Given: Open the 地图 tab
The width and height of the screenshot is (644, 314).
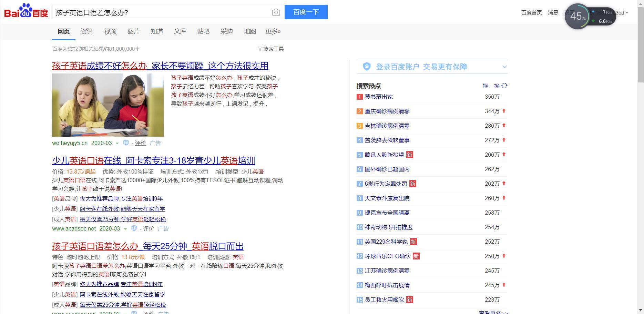Looking at the screenshot, I should (x=249, y=31).
